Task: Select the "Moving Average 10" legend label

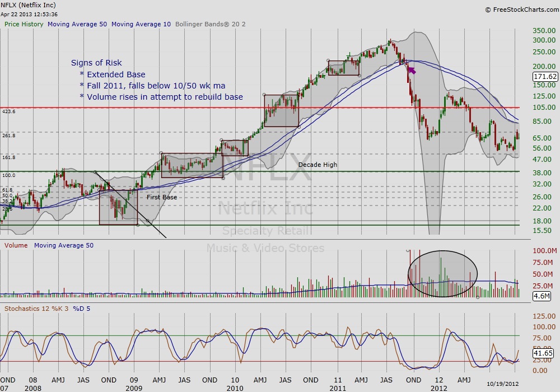Action: point(141,24)
